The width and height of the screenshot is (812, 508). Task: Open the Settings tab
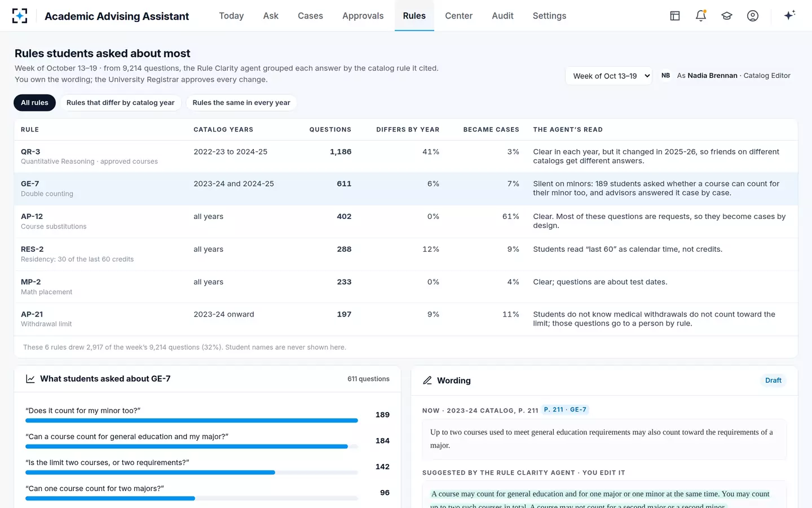[549, 16]
